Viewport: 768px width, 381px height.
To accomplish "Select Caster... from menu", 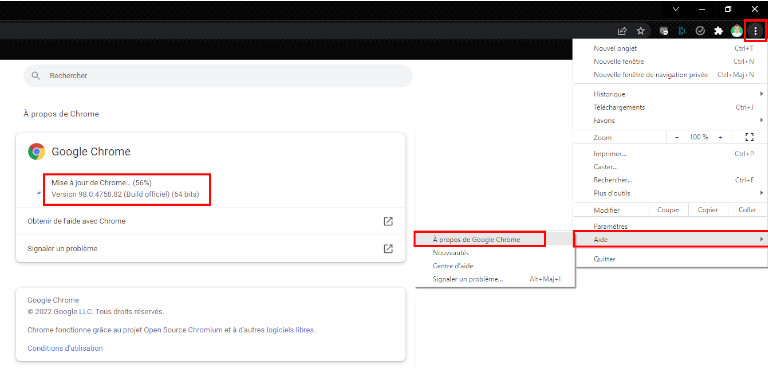I will pos(670,167).
